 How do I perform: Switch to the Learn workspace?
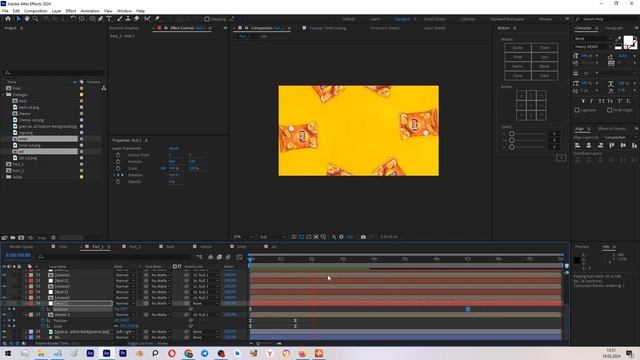[x=375, y=19]
